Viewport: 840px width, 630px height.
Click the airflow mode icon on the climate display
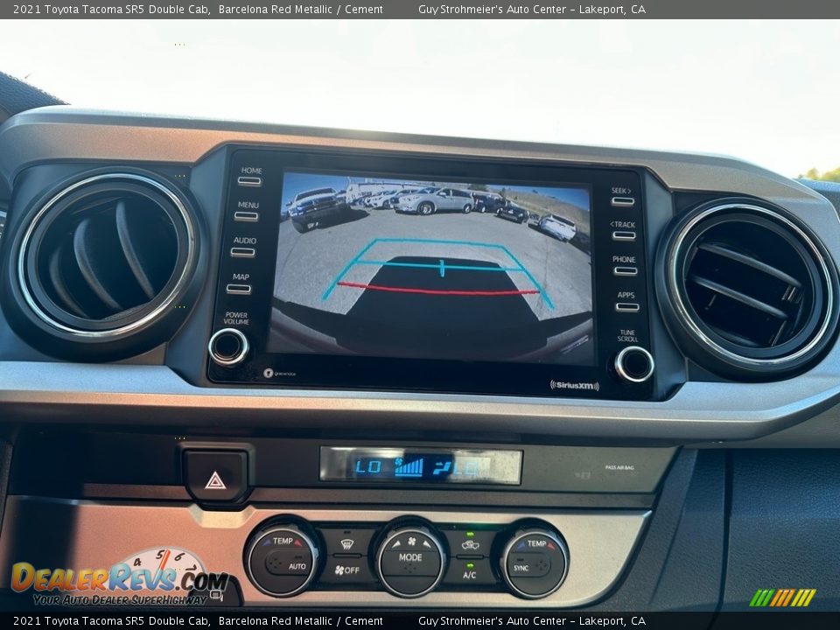[442, 469]
